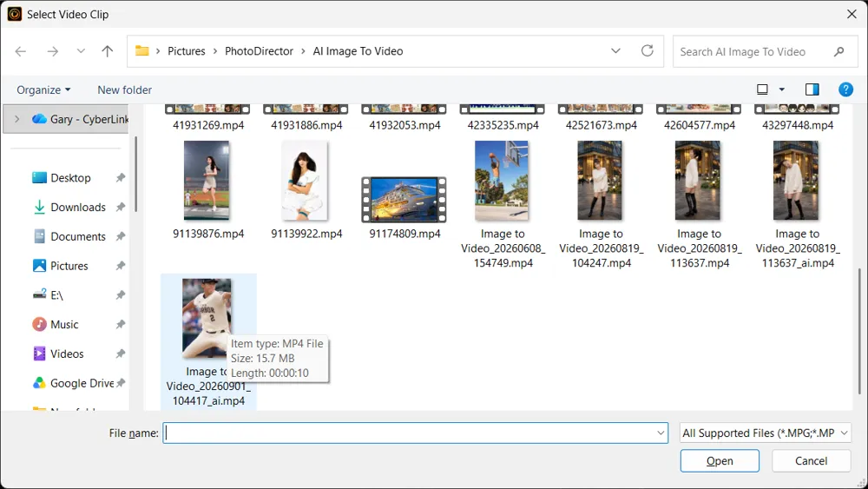Open Documents in the sidebar
The image size is (868, 489).
point(77,236)
